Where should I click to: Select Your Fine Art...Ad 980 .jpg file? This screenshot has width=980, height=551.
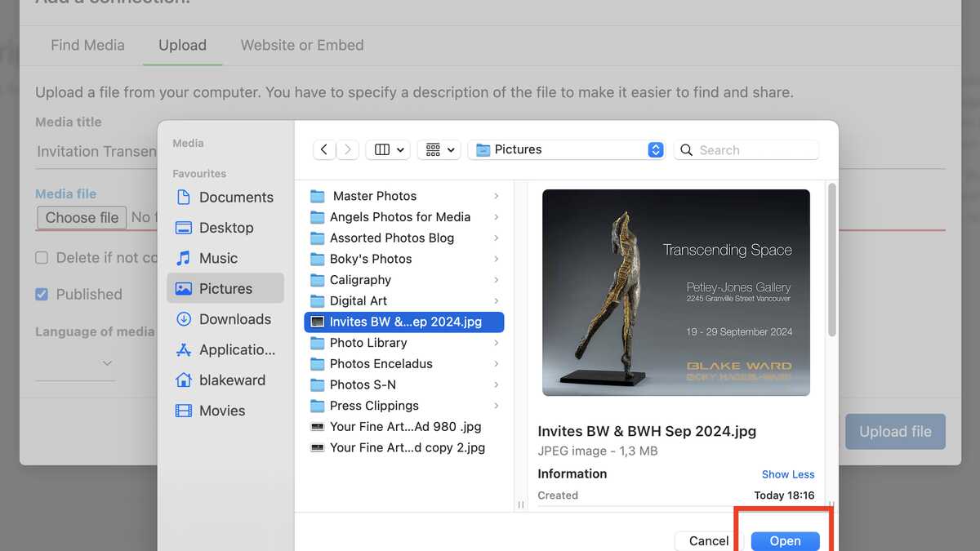pos(404,427)
